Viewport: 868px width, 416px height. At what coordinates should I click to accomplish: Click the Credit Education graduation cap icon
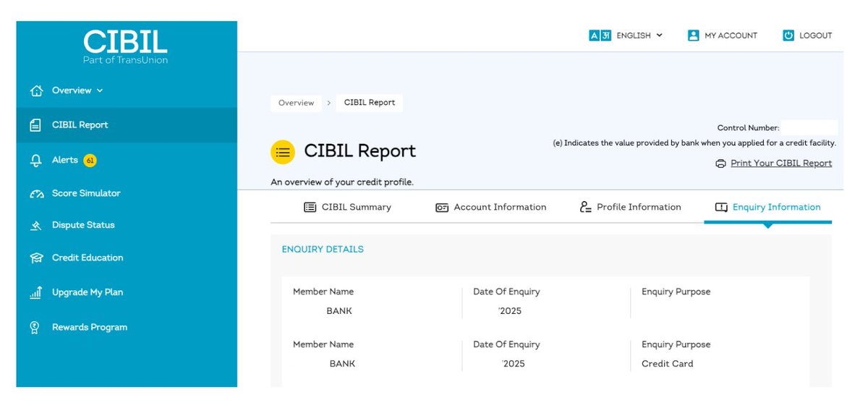36,258
